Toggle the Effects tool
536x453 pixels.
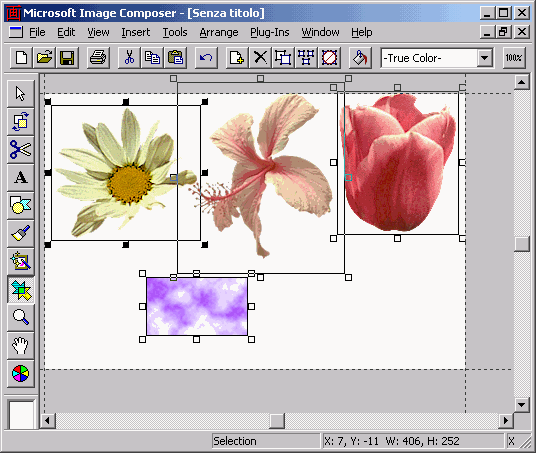[x=21, y=262]
